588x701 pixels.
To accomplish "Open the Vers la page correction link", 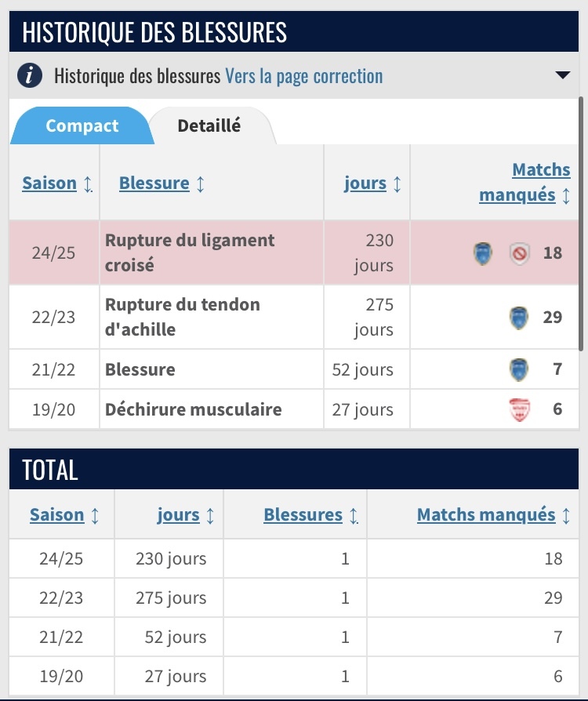I will (304, 76).
